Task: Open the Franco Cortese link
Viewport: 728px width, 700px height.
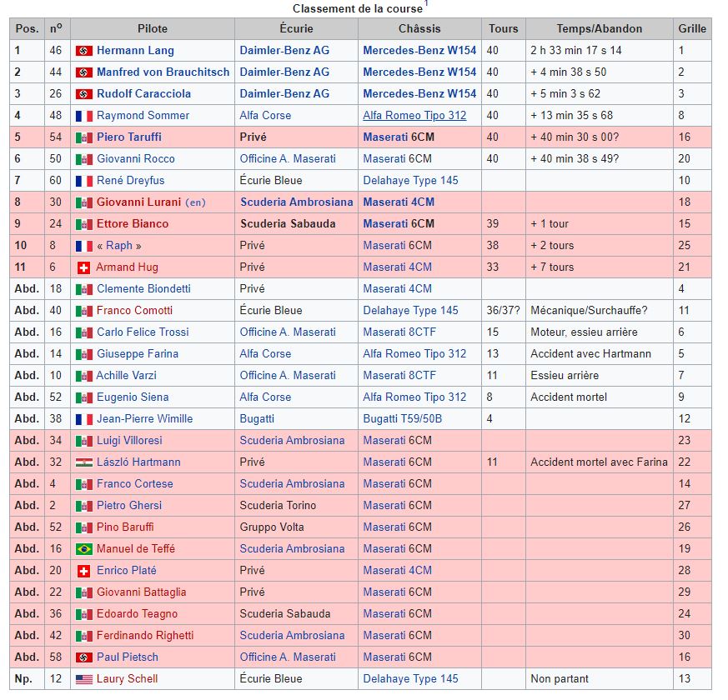Action: click(134, 484)
